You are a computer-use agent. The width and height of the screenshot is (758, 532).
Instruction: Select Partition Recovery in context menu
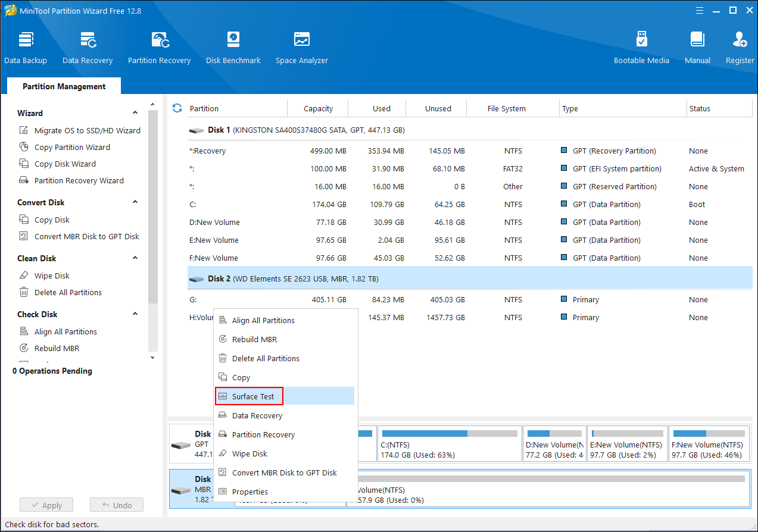pyautogui.click(x=285, y=434)
